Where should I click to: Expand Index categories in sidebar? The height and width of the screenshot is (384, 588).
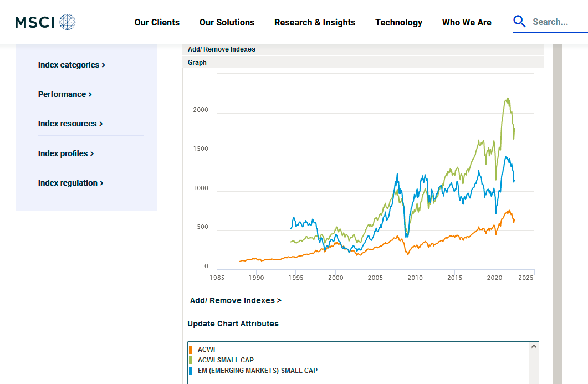click(71, 65)
